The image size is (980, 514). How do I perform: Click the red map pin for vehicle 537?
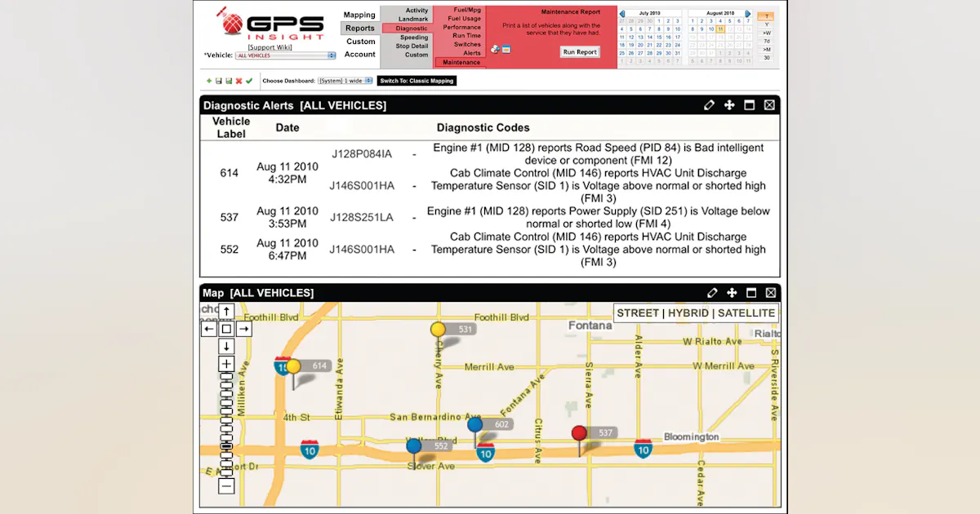pyautogui.click(x=579, y=433)
